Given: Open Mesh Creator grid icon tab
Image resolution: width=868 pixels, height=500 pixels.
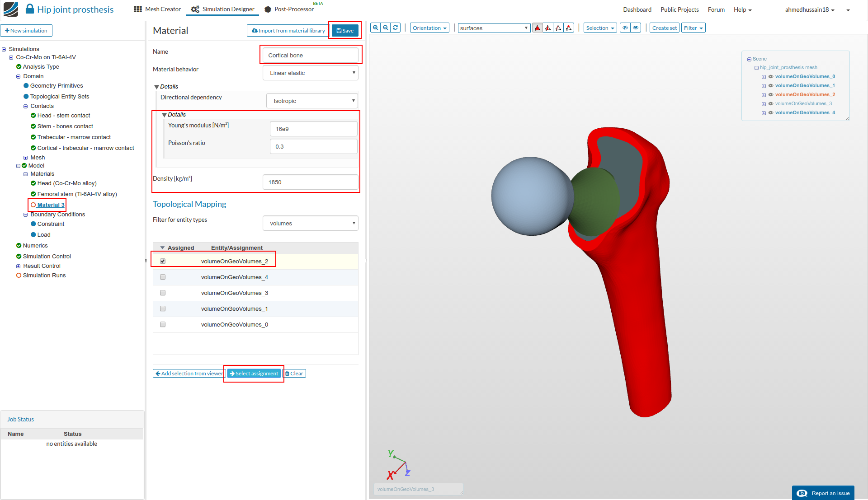Looking at the screenshot, I should click(x=138, y=9).
